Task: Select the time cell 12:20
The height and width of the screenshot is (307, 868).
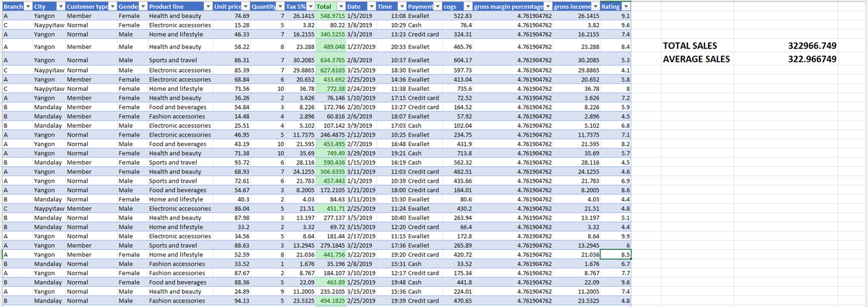Action: click(392, 227)
